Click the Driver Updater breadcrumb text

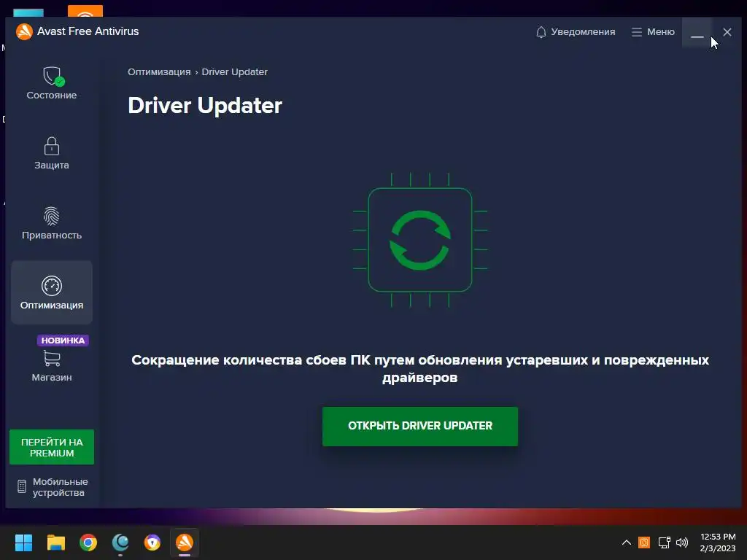click(x=234, y=72)
